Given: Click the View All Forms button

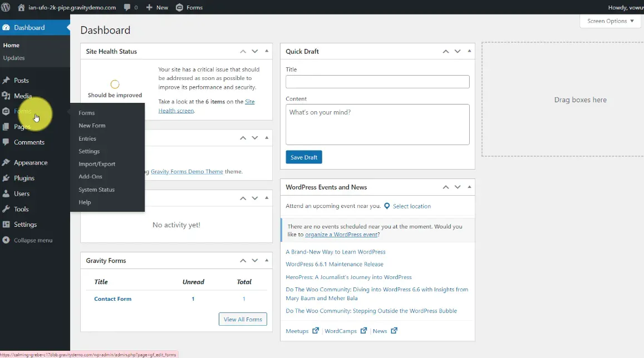Looking at the screenshot, I should 243,319.
